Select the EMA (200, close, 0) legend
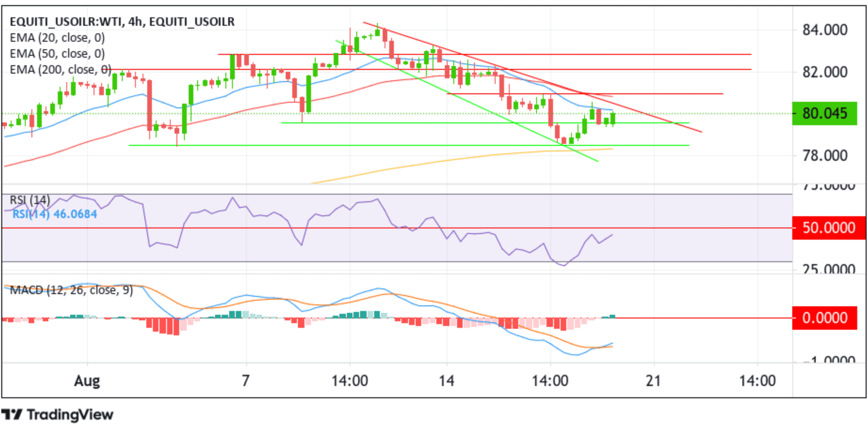Viewport: 868px width, 429px height. coord(60,69)
